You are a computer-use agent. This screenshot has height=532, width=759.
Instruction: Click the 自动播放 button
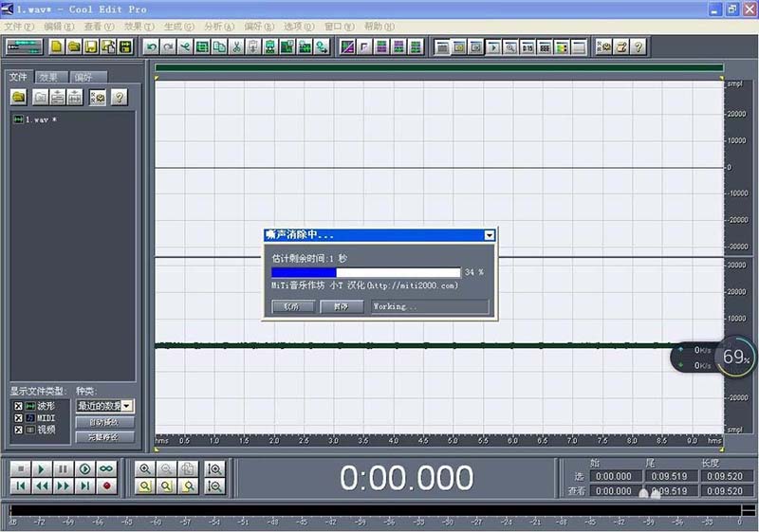104,422
